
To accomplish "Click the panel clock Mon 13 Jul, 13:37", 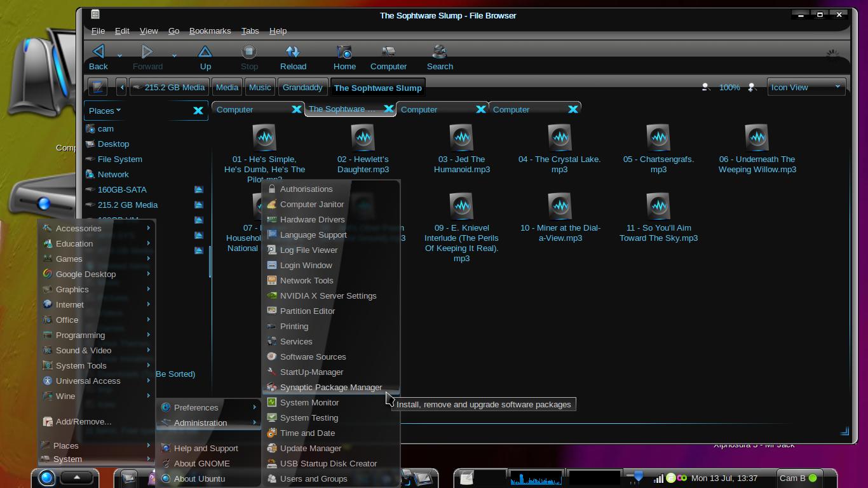I will (724, 478).
